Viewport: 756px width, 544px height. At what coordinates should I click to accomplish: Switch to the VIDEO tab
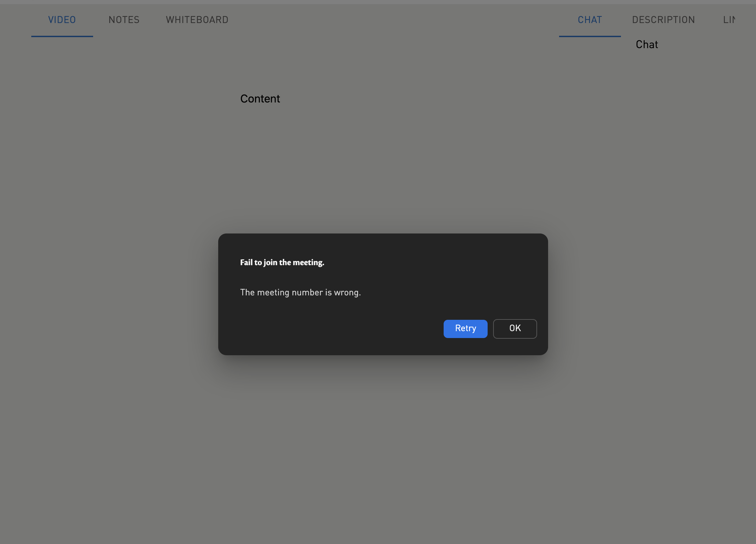(62, 20)
